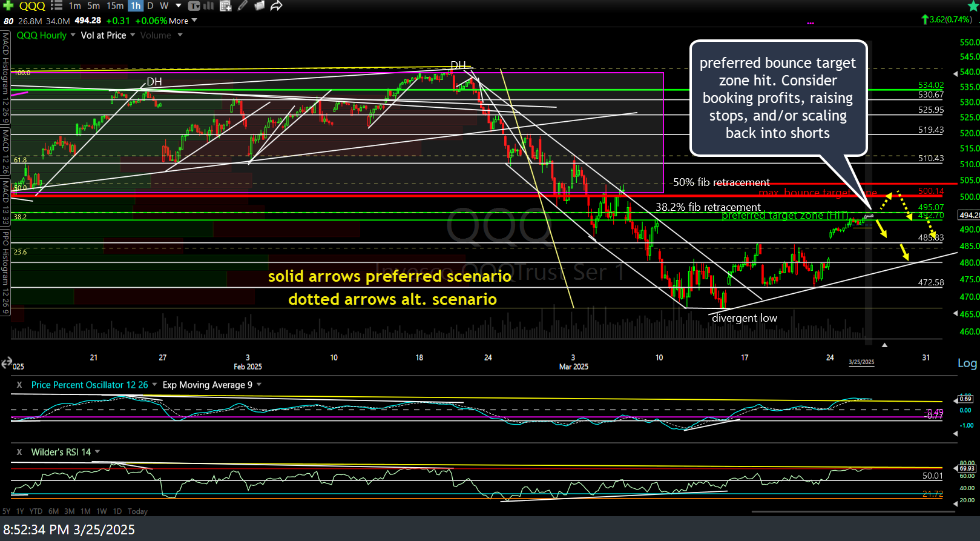Select the 6M date range
980x541 pixels.
pos(53,511)
